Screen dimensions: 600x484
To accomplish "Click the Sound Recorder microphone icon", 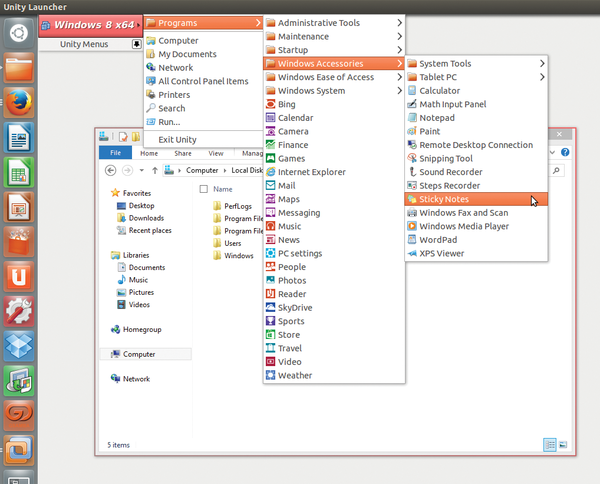I will [412, 172].
